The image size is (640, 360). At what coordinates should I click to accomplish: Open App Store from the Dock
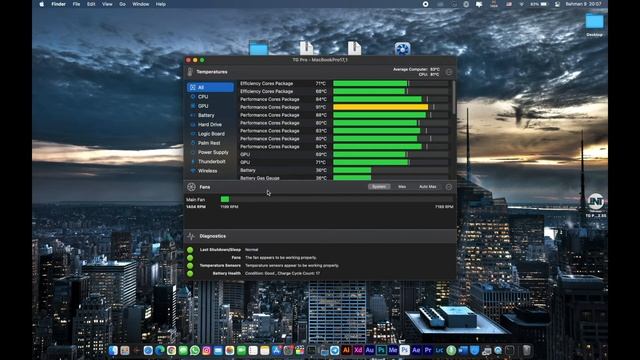[x=277, y=350]
